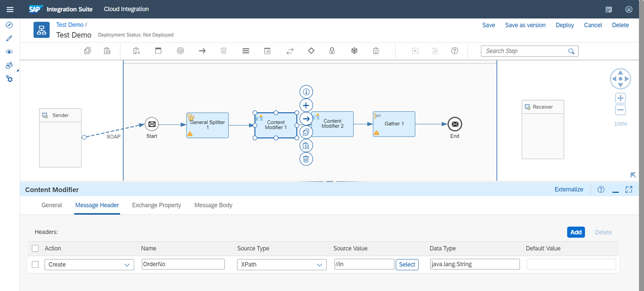Click the Externalize link

point(569,189)
